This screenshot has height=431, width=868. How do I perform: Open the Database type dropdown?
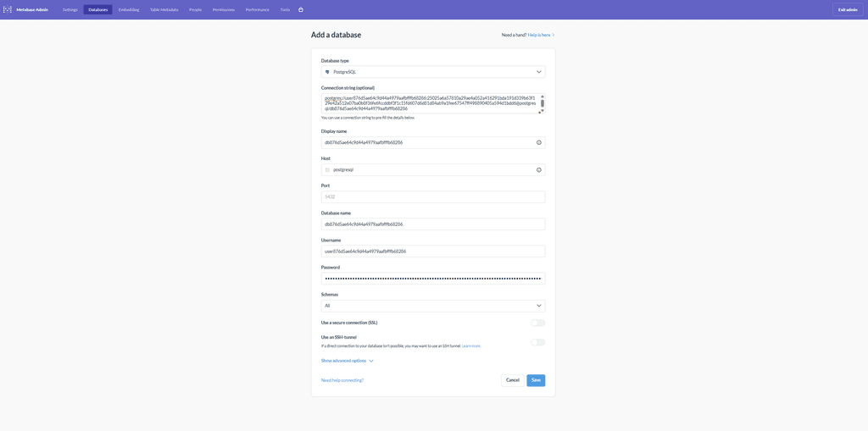coord(432,72)
